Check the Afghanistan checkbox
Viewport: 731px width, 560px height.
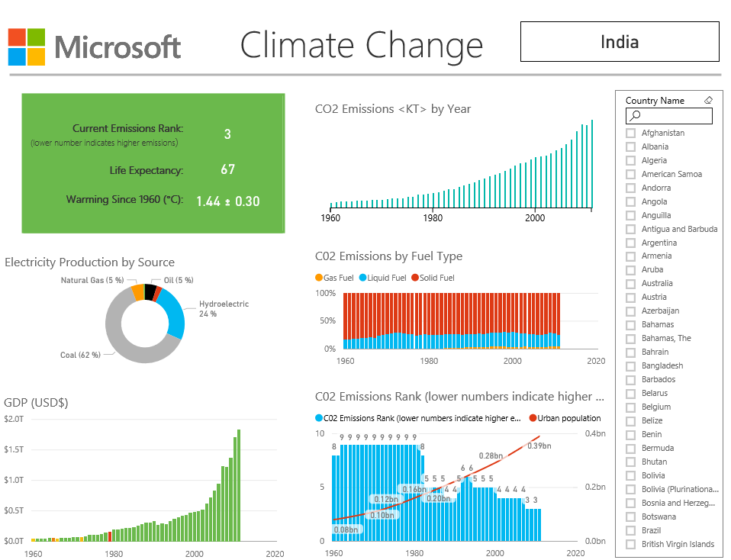click(630, 133)
